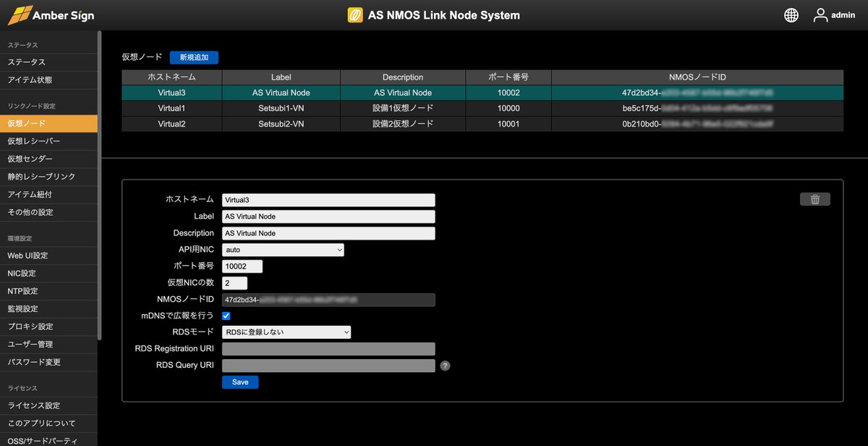This screenshot has width=868, height=446.
Task: Click Setsubi1-VN label cell
Action: pos(281,108)
